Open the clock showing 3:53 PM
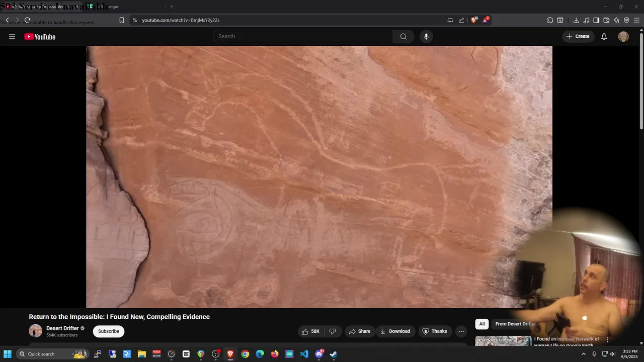644x362 pixels. [x=630, y=354]
